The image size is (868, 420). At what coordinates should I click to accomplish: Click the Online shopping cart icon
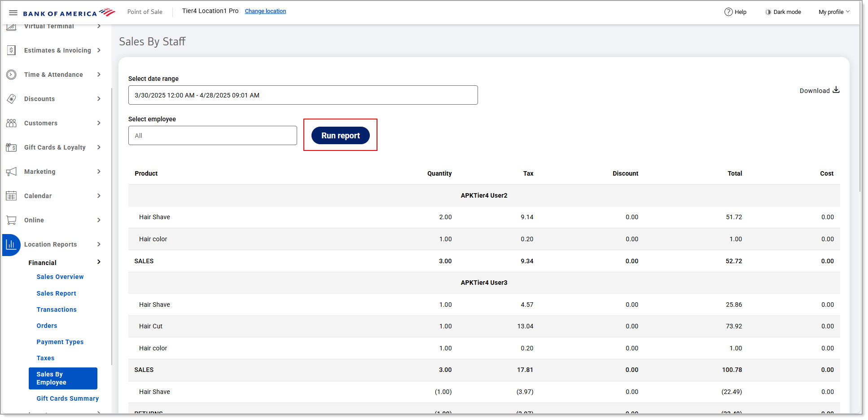[12, 220]
